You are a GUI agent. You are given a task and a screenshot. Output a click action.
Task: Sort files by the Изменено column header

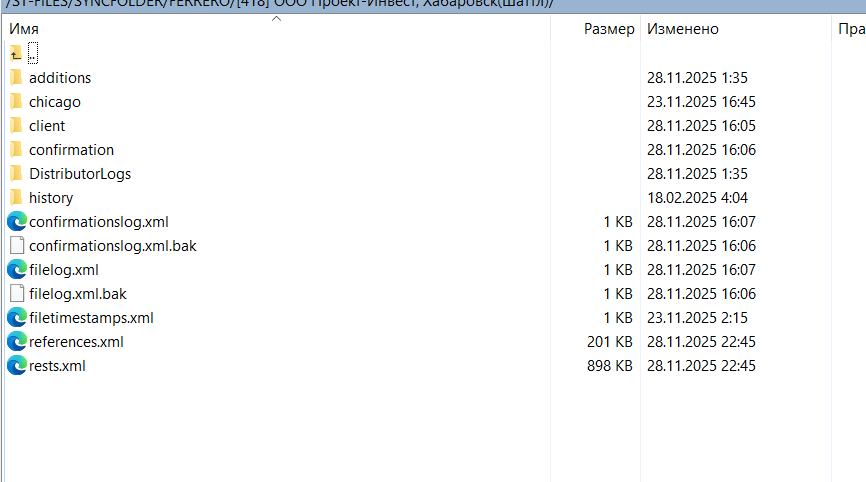[x=683, y=29]
